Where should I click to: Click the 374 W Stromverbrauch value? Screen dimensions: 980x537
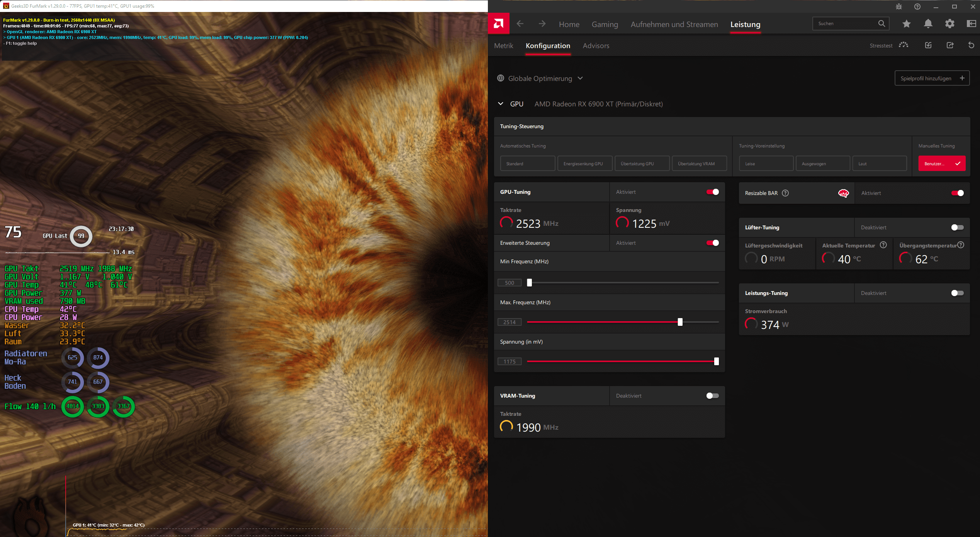(774, 325)
